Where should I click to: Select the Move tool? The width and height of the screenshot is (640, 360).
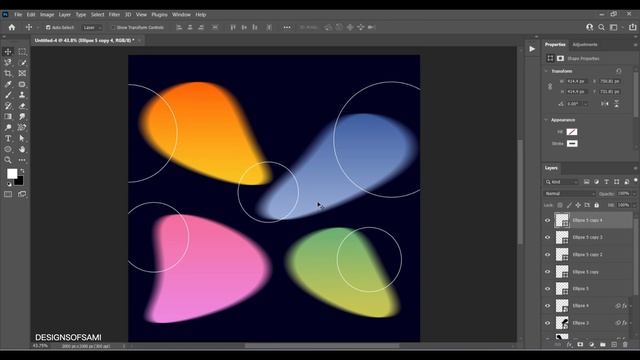pos(8,52)
